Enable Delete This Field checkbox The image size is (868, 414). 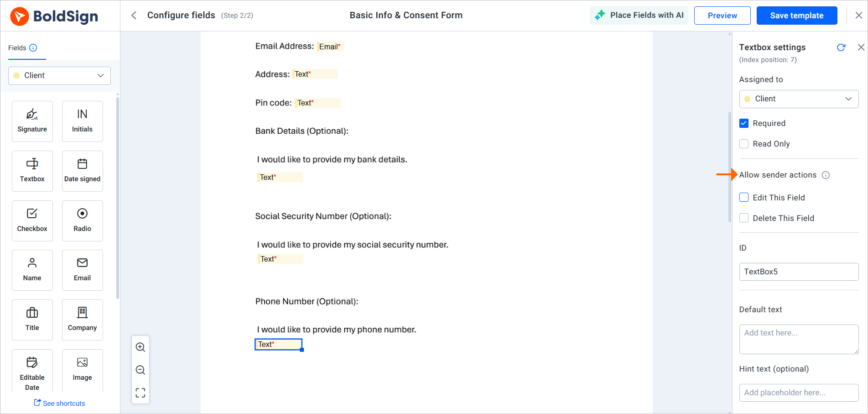click(x=744, y=218)
